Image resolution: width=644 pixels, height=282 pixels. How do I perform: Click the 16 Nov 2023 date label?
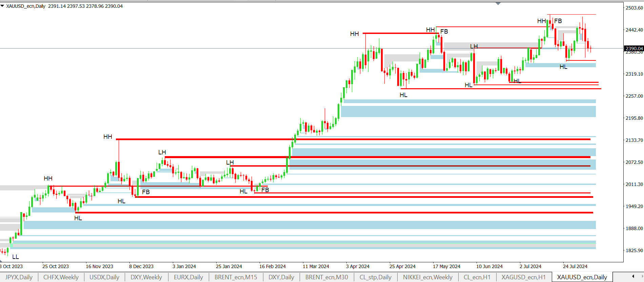tap(99, 266)
